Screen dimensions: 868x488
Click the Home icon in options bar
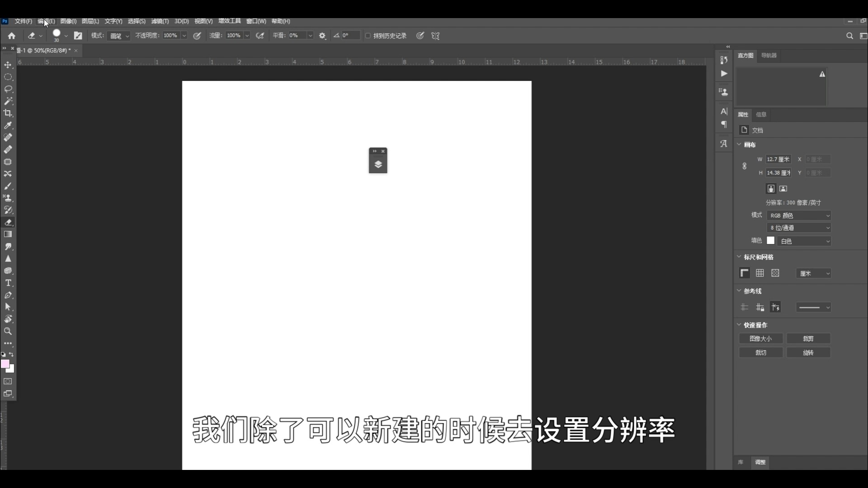tap(12, 36)
